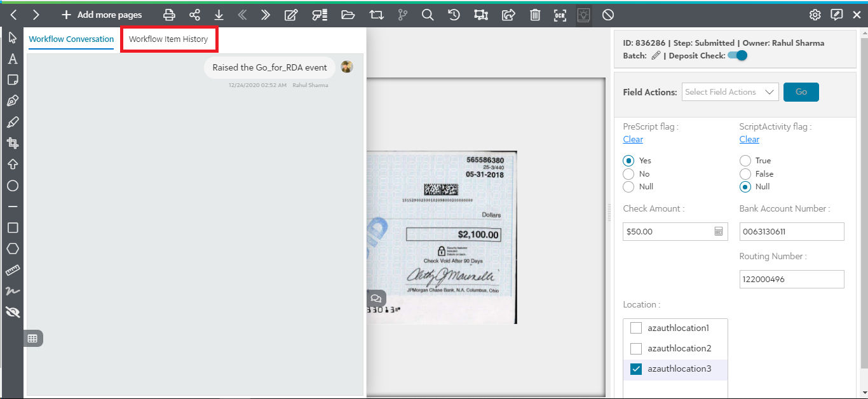Open the edit pencil-on-paper icon
The width and height of the screenshot is (868, 399).
click(x=291, y=15)
